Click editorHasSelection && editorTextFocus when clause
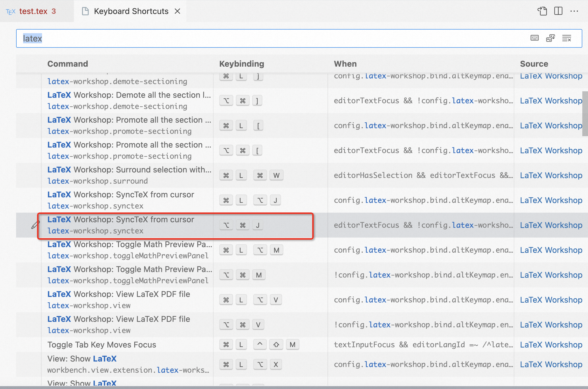The width and height of the screenshot is (588, 389). 423,175
